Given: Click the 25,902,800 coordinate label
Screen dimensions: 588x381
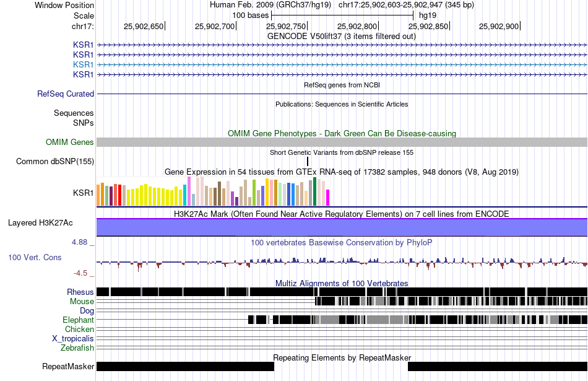Looking at the screenshot, I should (x=357, y=26).
